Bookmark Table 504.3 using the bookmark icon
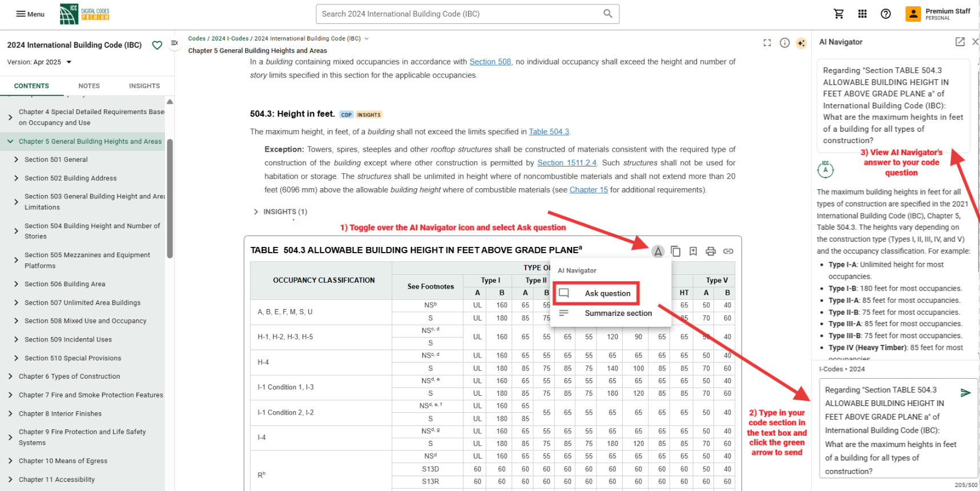Viewport: 980px width, 491px height. point(693,251)
